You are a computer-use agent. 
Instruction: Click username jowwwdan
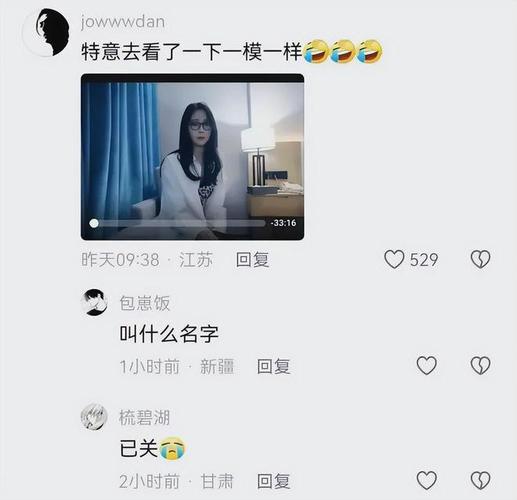tap(123, 22)
